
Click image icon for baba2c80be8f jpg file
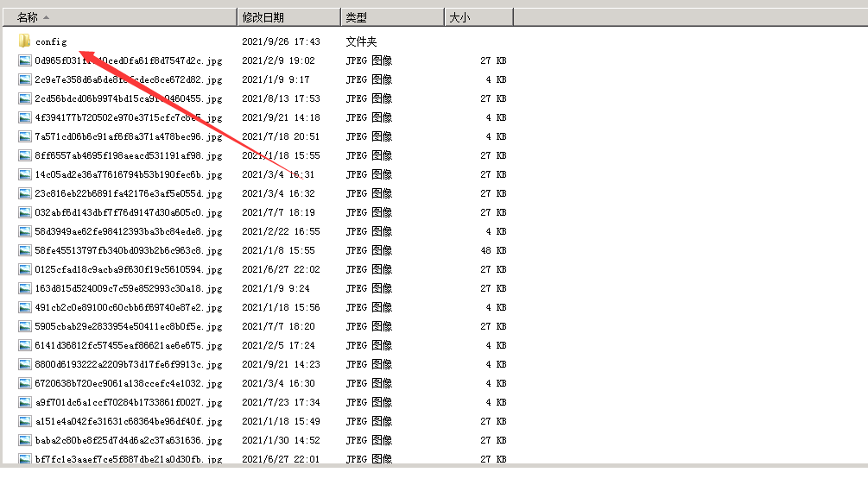pos(25,440)
